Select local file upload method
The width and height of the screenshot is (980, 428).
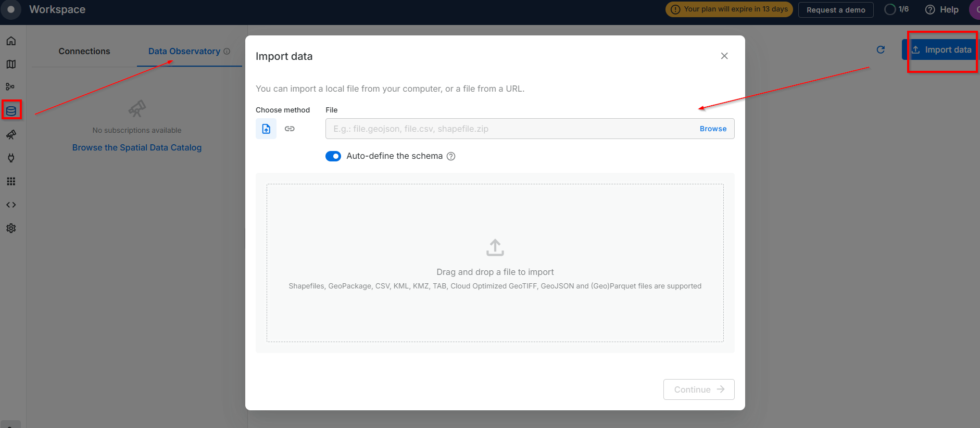point(266,129)
